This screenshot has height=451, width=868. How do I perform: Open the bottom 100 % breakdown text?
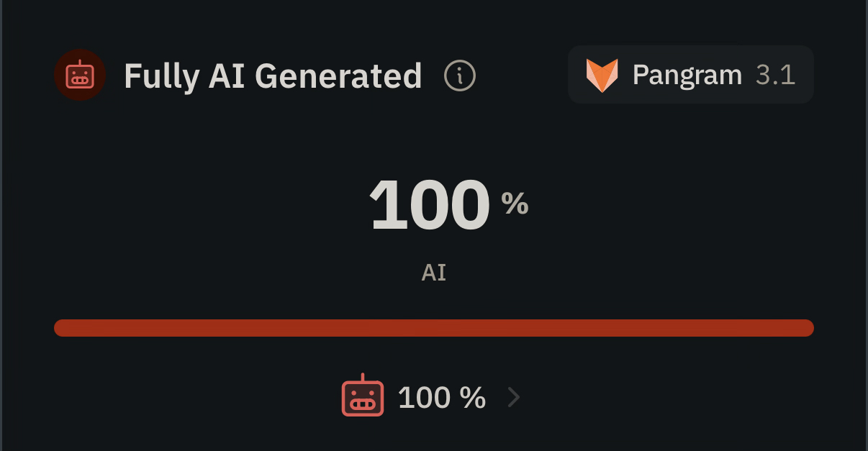coord(441,397)
